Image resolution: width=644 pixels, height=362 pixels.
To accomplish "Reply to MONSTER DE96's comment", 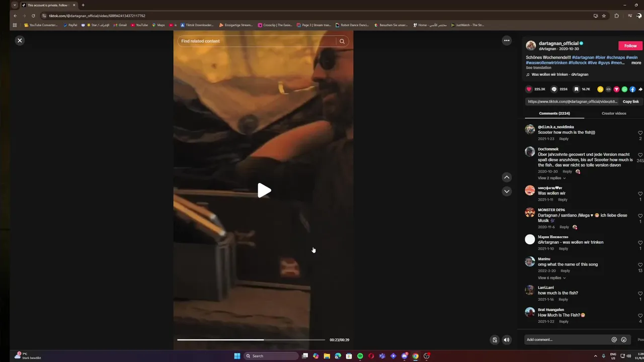I will pos(564,227).
